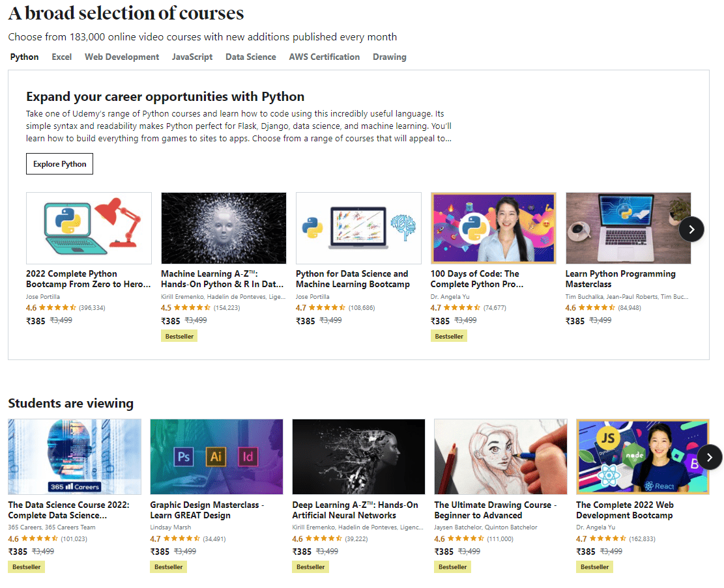Open The Complete 2022 Web Development Bootcamp
The width and height of the screenshot is (724, 588).
click(x=625, y=510)
